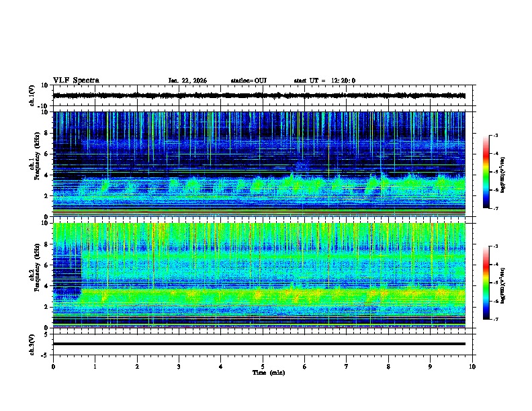Select the date text "Jan. 22, 2026"
This screenshot has width=532, height=411.
tap(187, 81)
